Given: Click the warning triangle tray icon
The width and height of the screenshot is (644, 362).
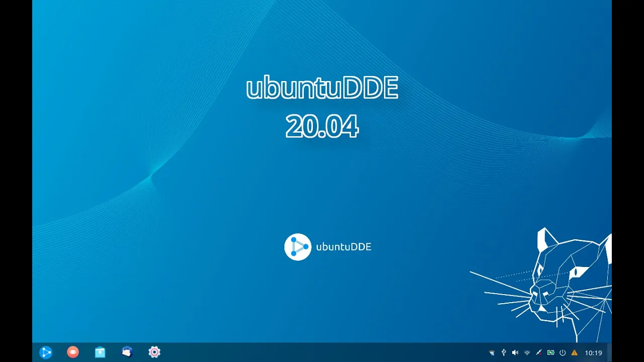Looking at the screenshot, I should [575, 353].
